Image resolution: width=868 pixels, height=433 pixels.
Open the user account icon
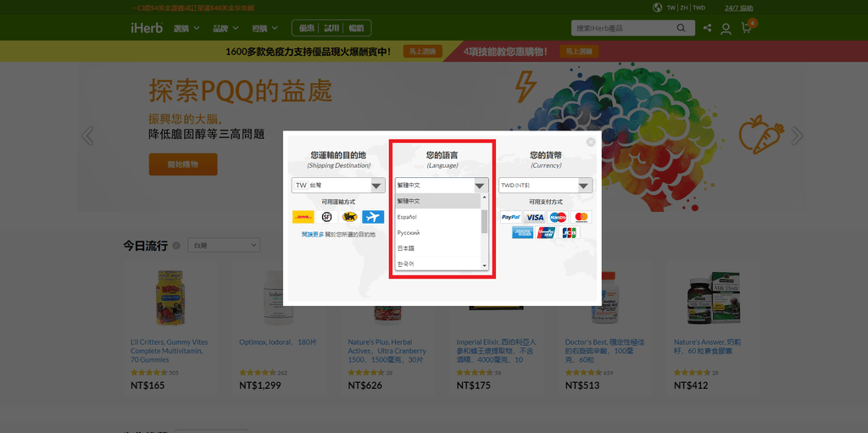pyautogui.click(x=726, y=29)
